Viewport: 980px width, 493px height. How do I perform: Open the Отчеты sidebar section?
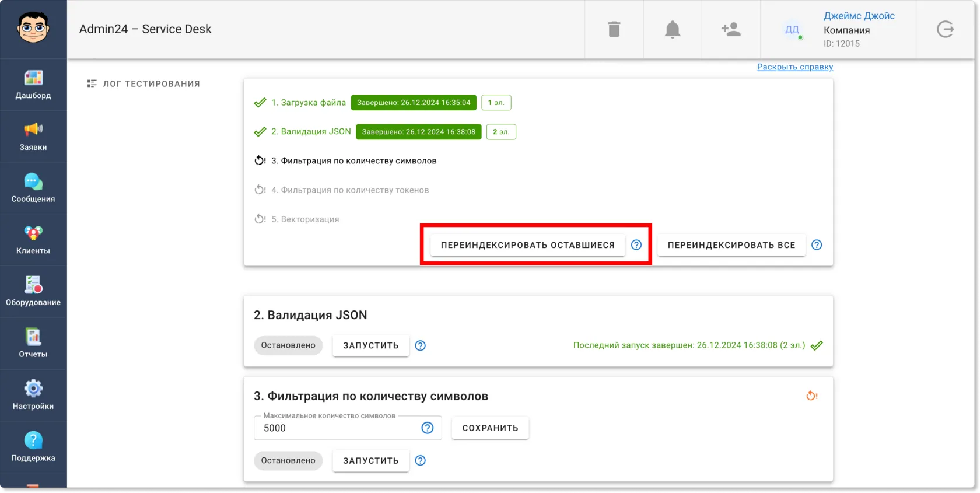pos(33,344)
